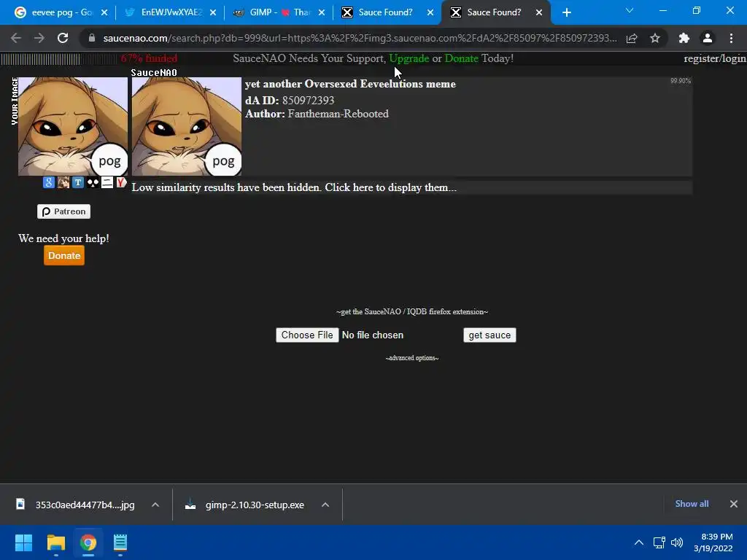This screenshot has width=747, height=560.
Task: Search image on Google via blue g icon
Action: (x=49, y=182)
